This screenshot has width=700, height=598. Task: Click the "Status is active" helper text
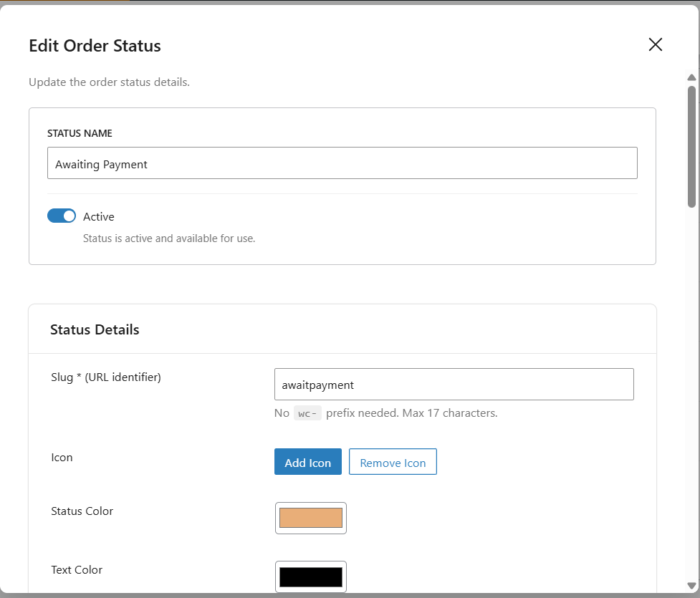coord(169,238)
